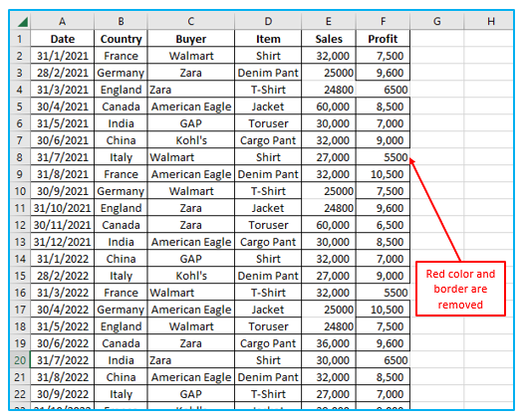This screenshot has height=420, width=523.
Task: Click sales cell 36,000 in row 19
Action: pyautogui.click(x=329, y=343)
